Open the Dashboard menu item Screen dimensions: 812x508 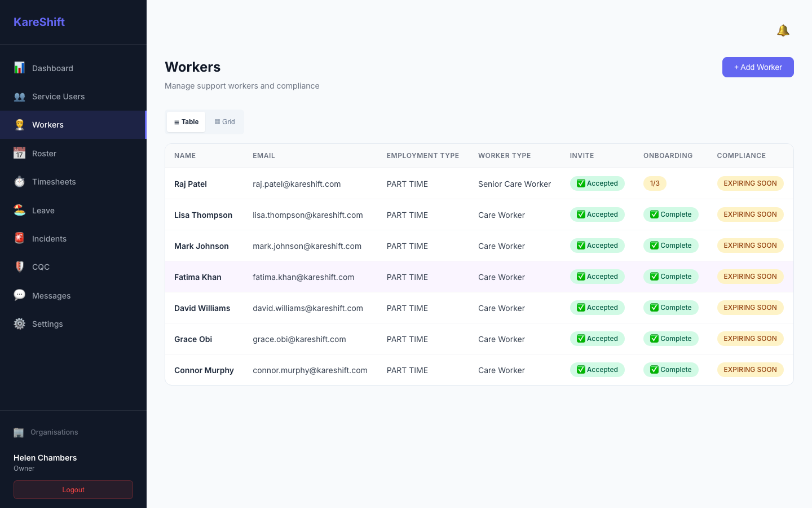[x=73, y=68]
